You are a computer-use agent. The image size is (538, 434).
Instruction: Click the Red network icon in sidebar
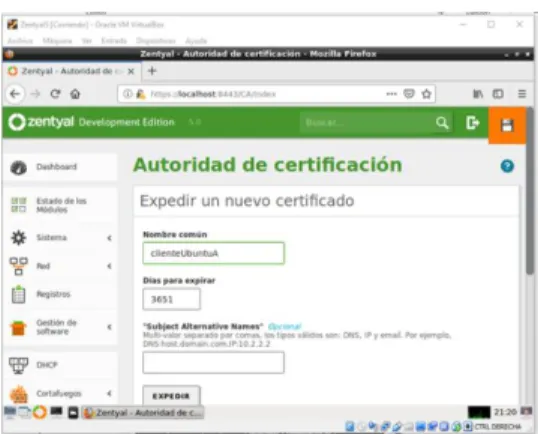[x=19, y=266]
